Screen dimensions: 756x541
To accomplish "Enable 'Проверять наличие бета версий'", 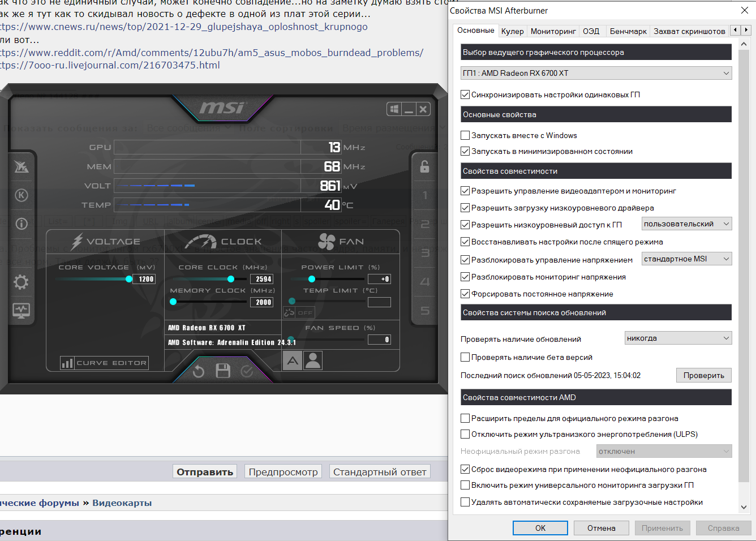I will 465,357.
